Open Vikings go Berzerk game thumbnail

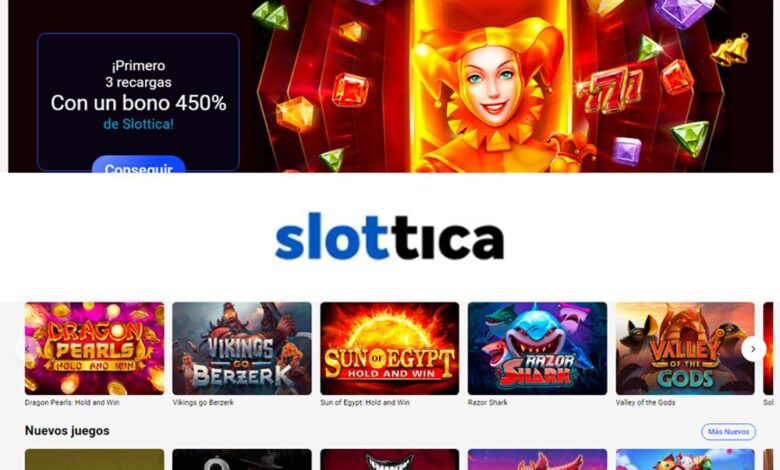pyautogui.click(x=242, y=348)
